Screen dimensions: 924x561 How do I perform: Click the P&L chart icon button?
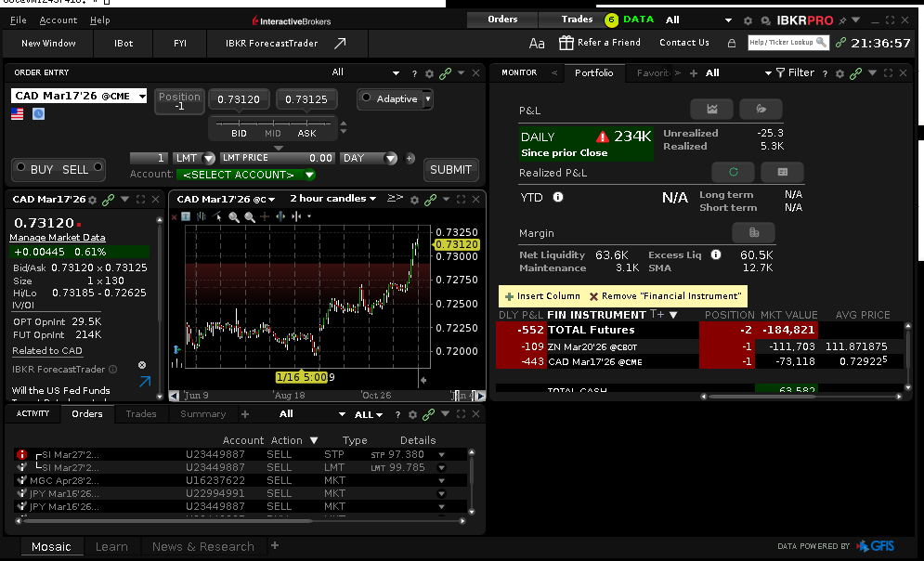pyautogui.click(x=712, y=109)
